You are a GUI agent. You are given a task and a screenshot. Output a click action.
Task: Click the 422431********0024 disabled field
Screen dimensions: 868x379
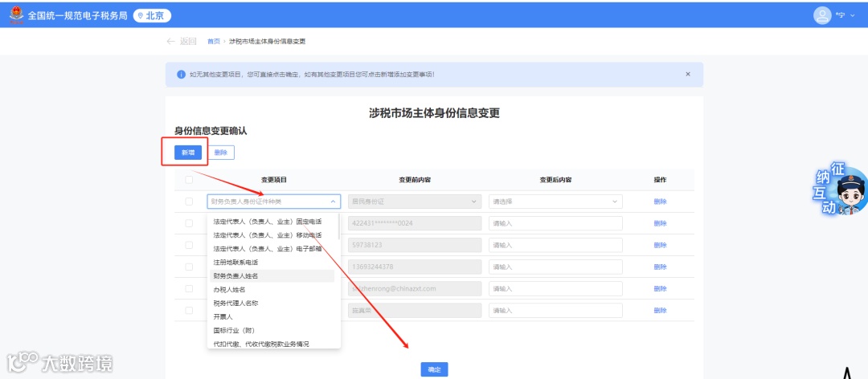point(415,223)
